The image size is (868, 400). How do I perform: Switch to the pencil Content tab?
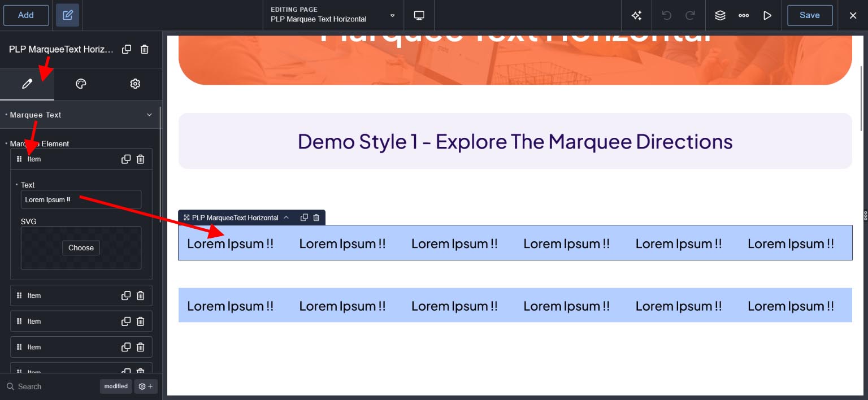pyautogui.click(x=27, y=84)
